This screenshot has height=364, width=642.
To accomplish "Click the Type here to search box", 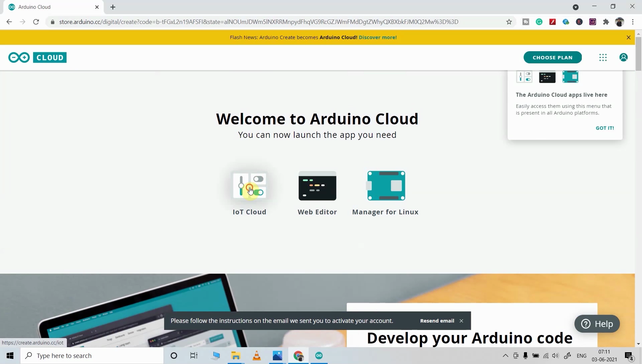I will [x=92, y=355].
